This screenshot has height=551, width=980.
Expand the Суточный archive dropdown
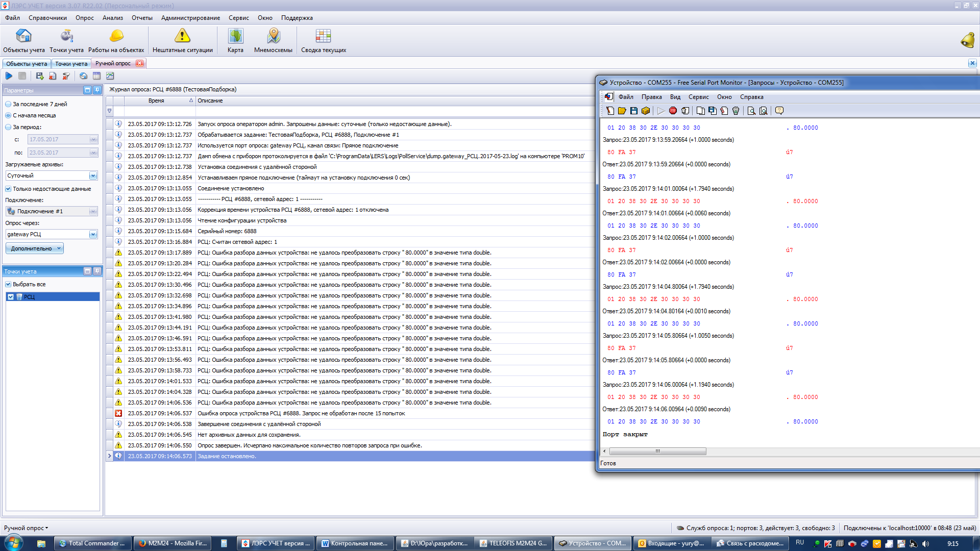[93, 176]
